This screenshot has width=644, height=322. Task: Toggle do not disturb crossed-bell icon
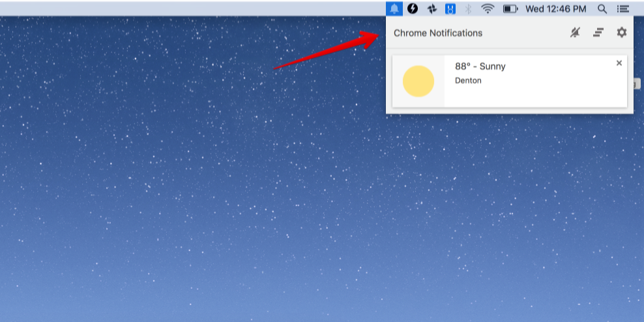click(x=576, y=33)
